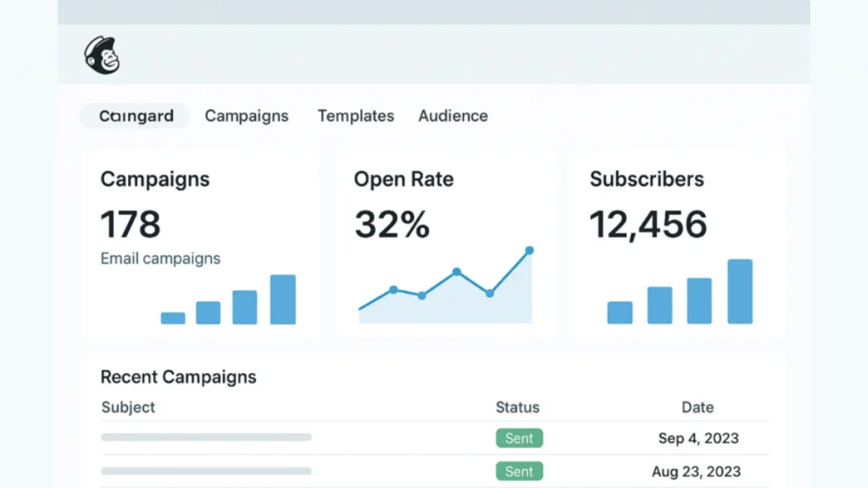Click the smallest bar in Campaigns chart
868x488 pixels.
(x=172, y=317)
